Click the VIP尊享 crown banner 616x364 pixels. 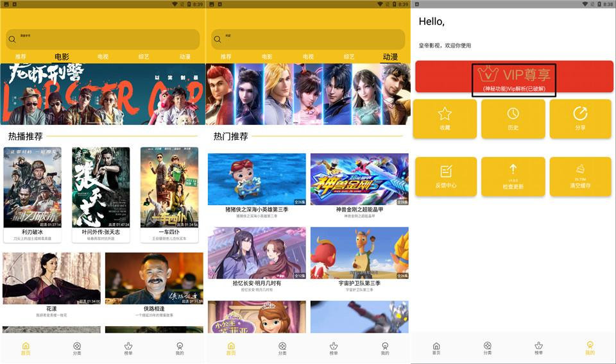pyautogui.click(x=514, y=77)
